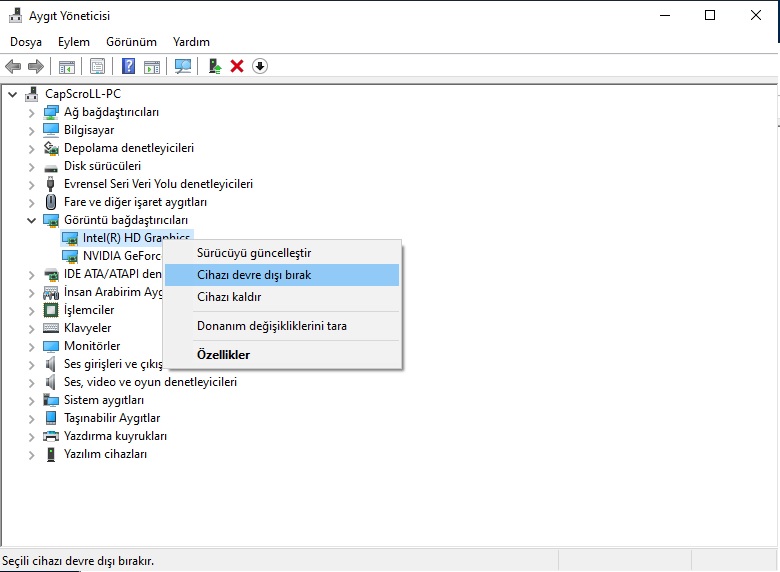Click the Ağ bağdaştırıcıları network icon
The width and height of the screenshot is (780, 572).
(x=51, y=112)
